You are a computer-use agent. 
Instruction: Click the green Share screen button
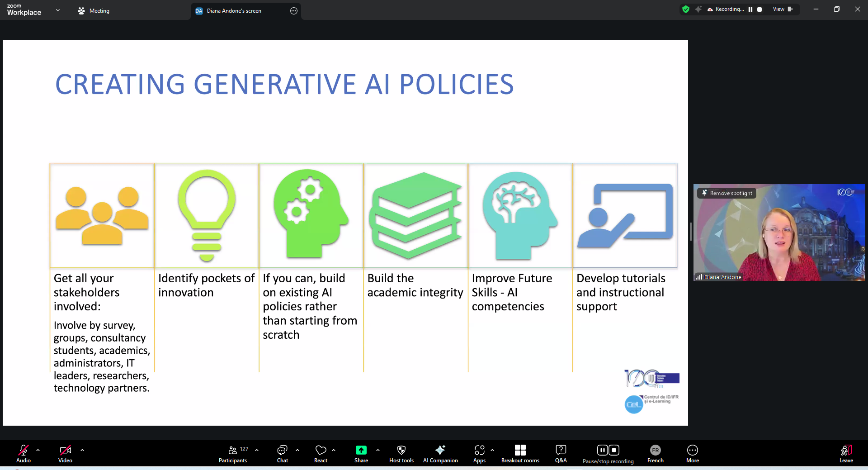(361, 453)
